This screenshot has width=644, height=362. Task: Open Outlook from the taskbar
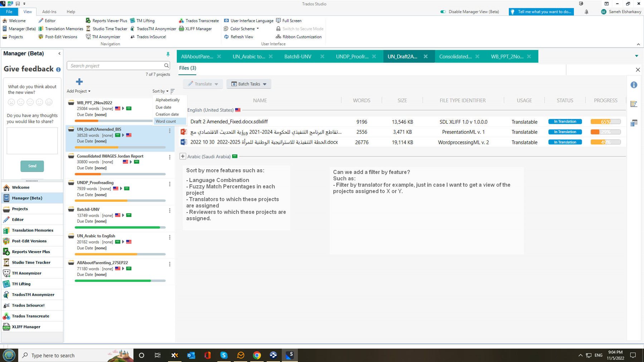tap(191, 355)
